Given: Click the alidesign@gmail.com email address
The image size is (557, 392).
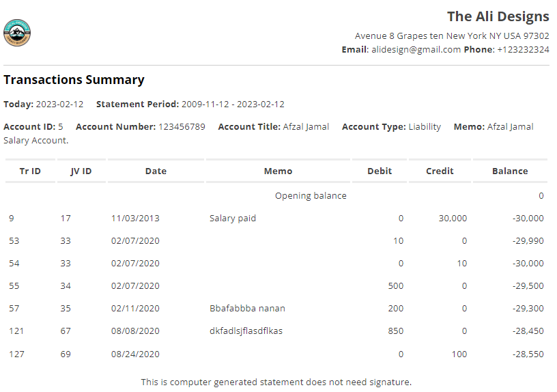Looking at the screenshot, I should click(416, 50).
